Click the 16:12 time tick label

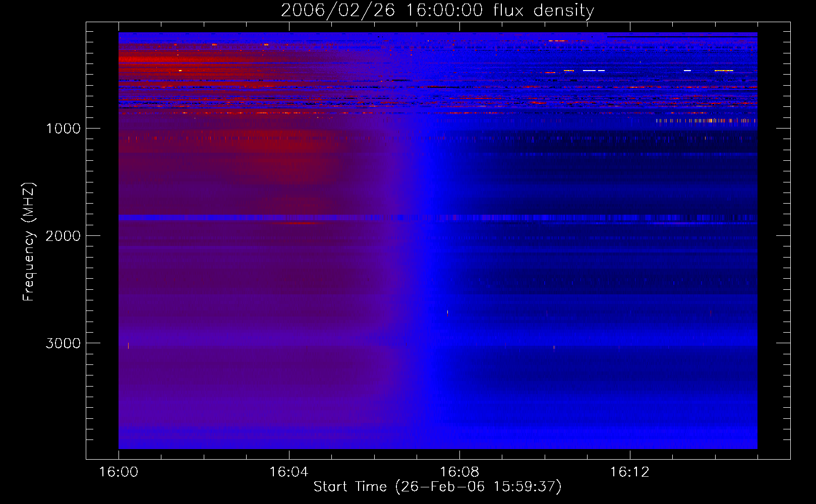tap(630, 472)
